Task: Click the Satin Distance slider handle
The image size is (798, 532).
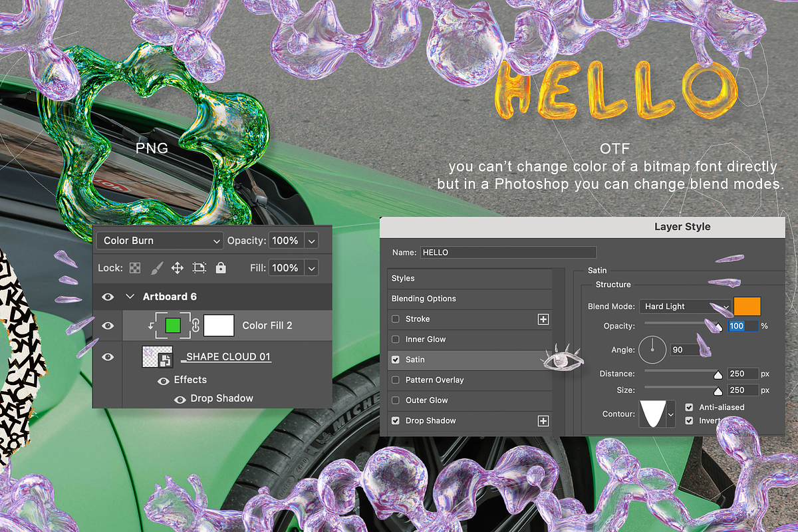Action: 718,376
